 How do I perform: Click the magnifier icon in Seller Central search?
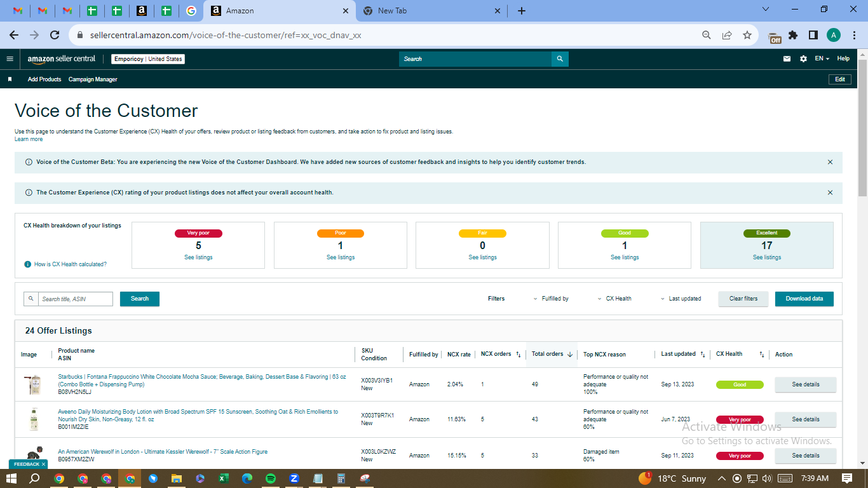click(x=560, y=59)
